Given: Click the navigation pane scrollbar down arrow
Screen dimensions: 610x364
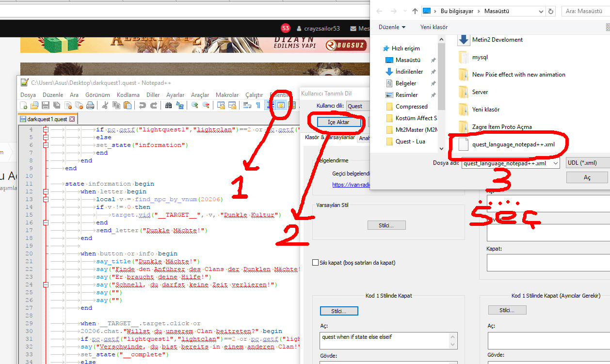Looking at the screenshot, I should tap(441, 149).
